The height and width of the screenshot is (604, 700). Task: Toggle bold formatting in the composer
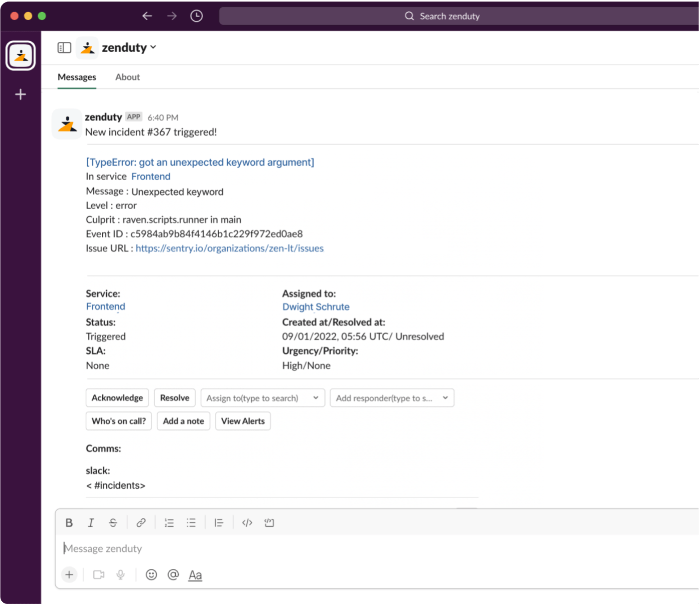(x=69, y=522)
